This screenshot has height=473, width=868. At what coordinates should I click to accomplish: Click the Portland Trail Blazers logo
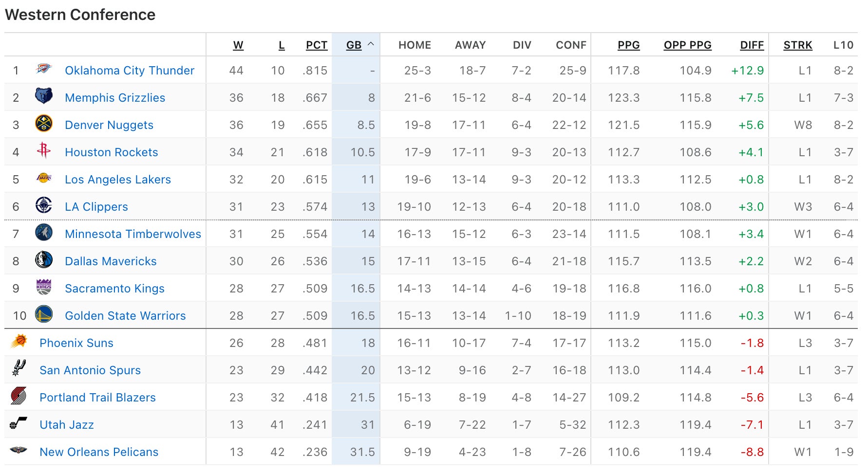pyautogui.click(x=19, y=396)
